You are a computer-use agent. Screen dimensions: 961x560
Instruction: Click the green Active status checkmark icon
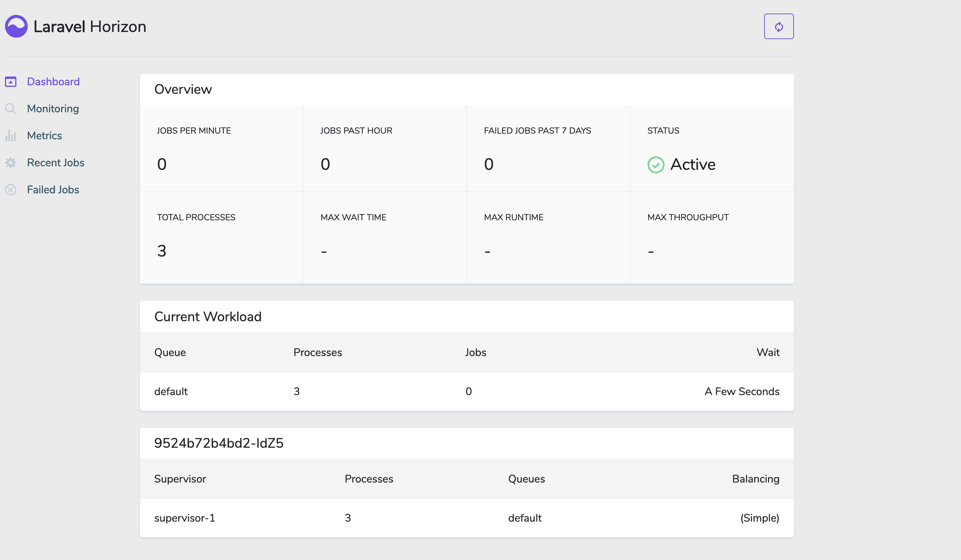pos(656,165)
